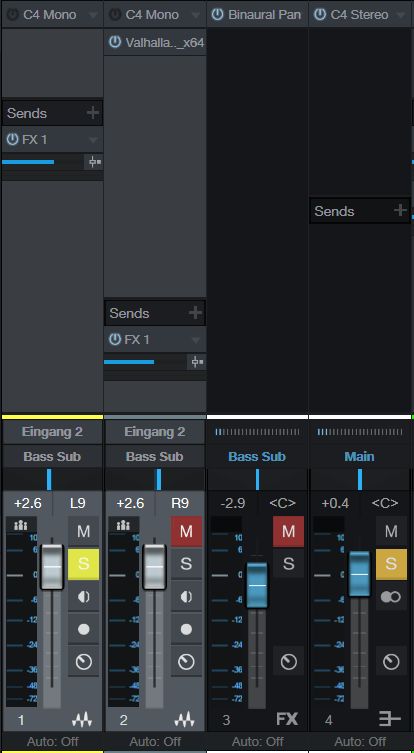Arm channel 2 for recording
The image size is (414, 753).
(186, 629)
